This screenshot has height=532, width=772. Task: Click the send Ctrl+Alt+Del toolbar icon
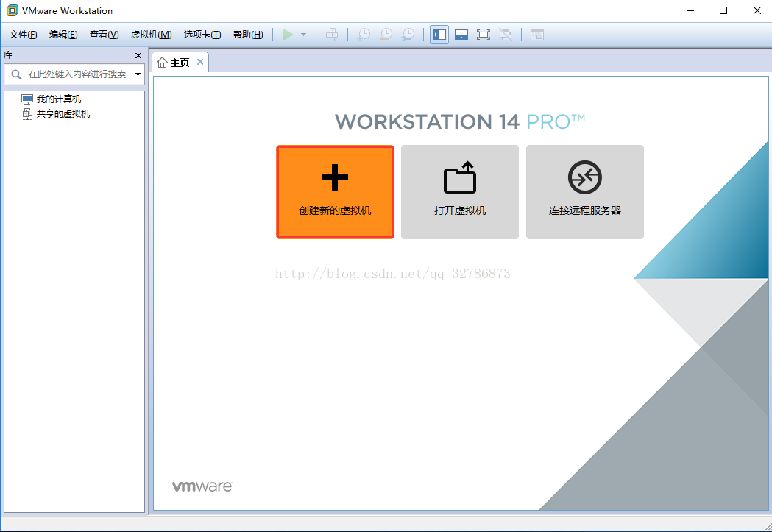[333, 35]
